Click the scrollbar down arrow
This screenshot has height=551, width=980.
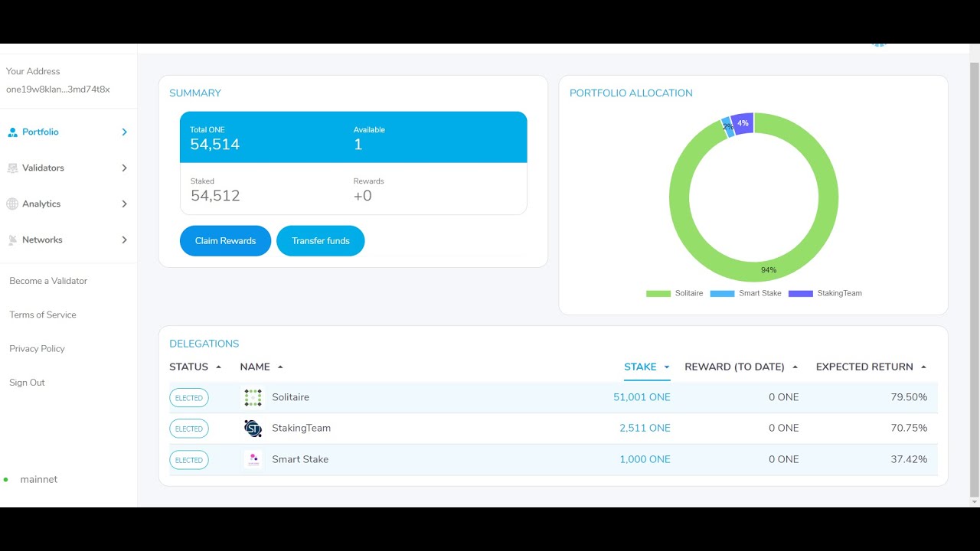tap(974, 502)
